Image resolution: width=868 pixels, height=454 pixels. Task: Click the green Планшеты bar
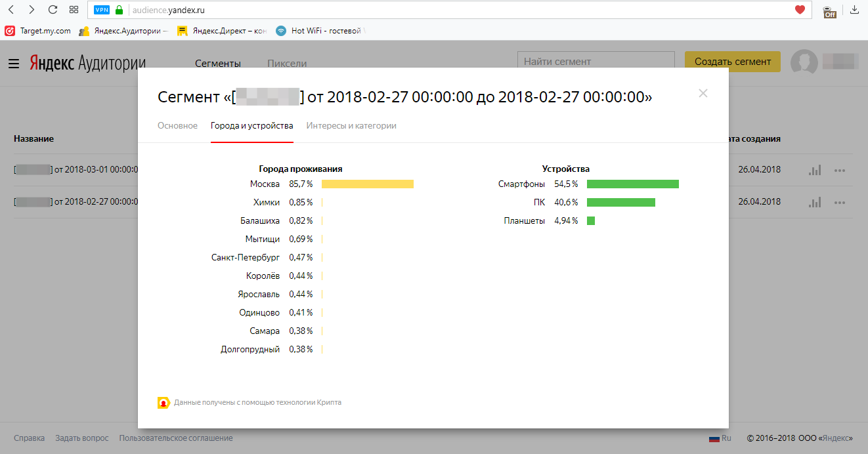tap(591, 220)
